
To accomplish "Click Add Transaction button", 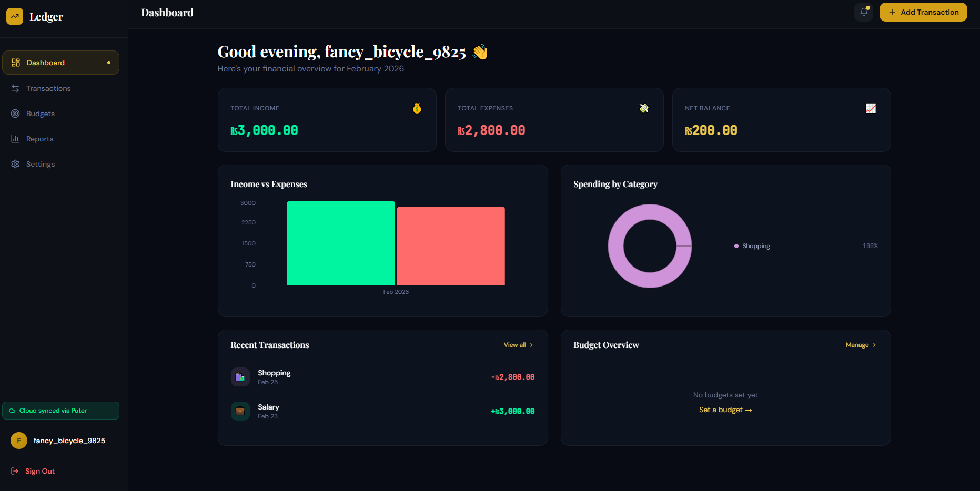I will click(923, 12).
